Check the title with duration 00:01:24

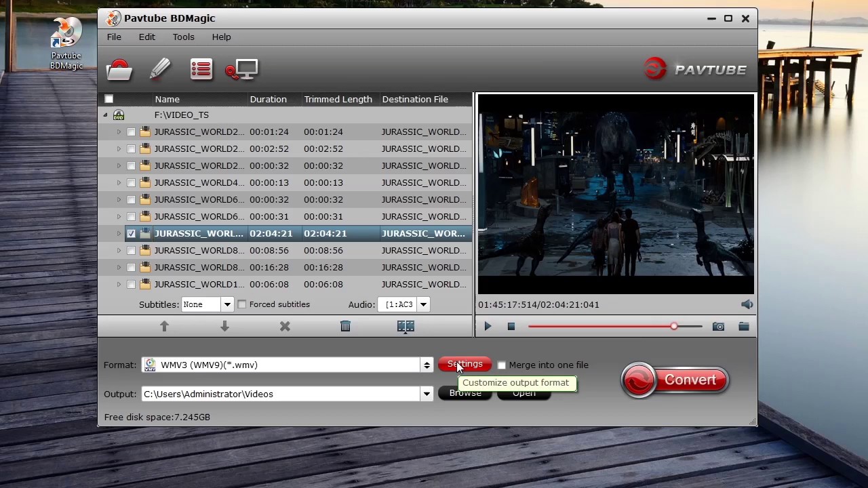pos(131,132)
